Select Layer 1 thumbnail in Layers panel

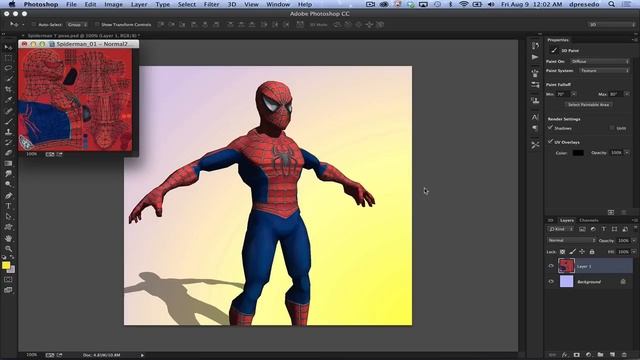(567, 266)
